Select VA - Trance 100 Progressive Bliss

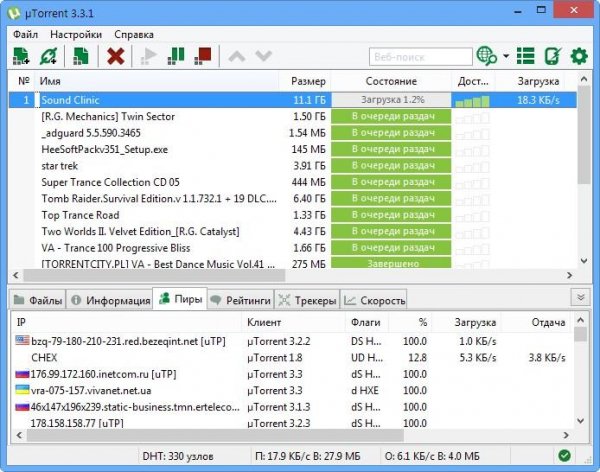tap(293, 248)
